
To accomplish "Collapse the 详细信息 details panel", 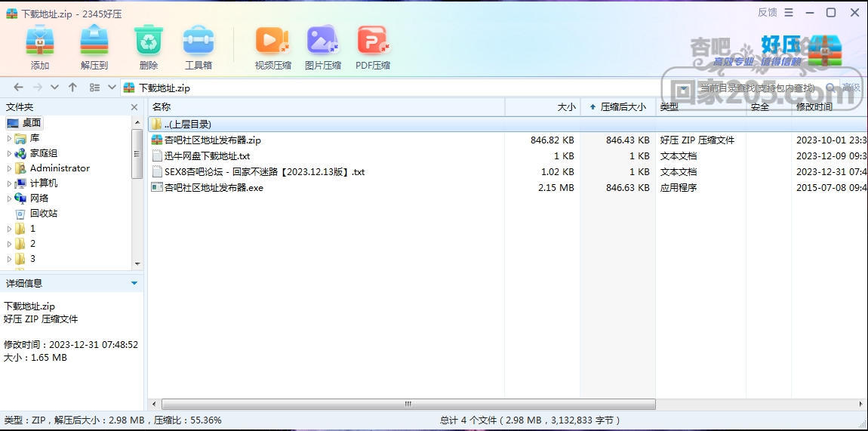I will pyautogui.click(x=134, y=283).
